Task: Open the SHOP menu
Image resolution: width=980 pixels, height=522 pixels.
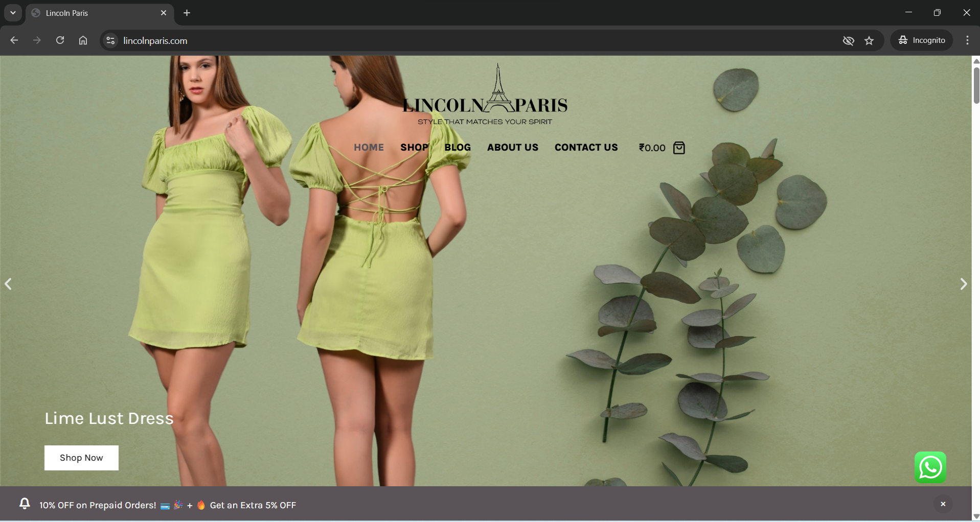Action: point(414,148)
